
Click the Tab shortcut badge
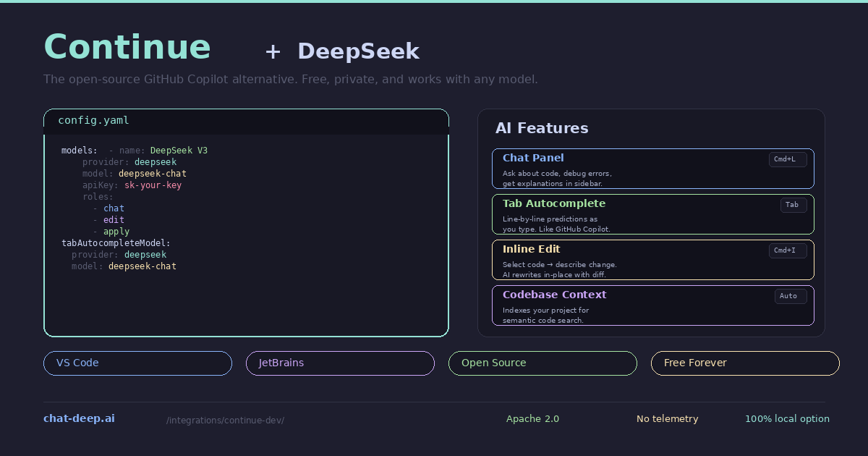click(793, 205)
